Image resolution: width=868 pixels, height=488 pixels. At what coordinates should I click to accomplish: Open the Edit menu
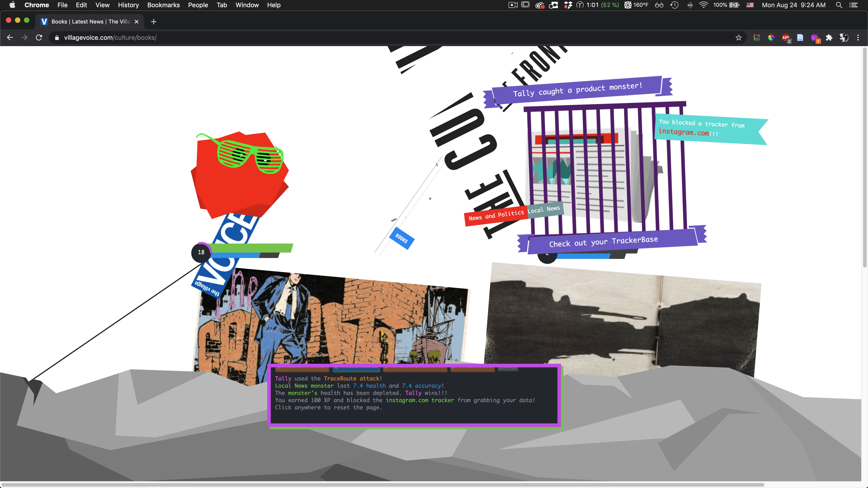81,5
